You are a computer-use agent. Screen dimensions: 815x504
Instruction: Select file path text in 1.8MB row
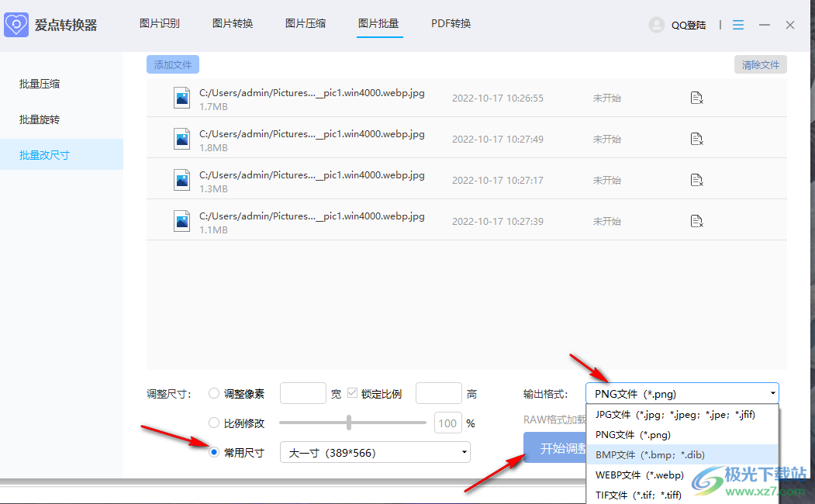pyautogui.click(x=312, y=134)
